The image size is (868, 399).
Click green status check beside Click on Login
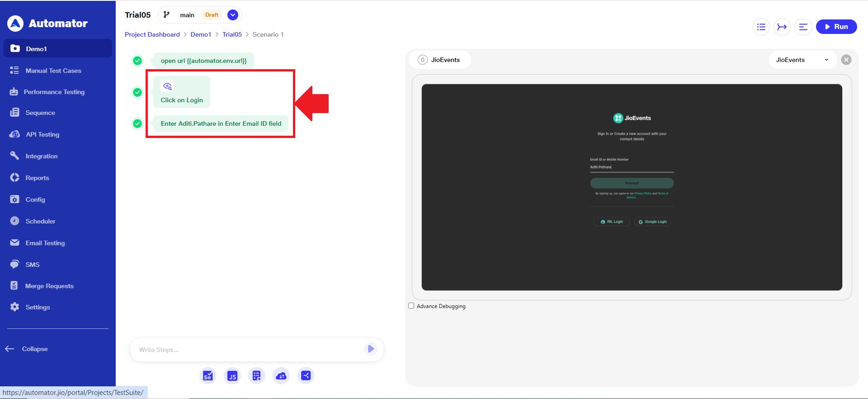pos(137,92)
